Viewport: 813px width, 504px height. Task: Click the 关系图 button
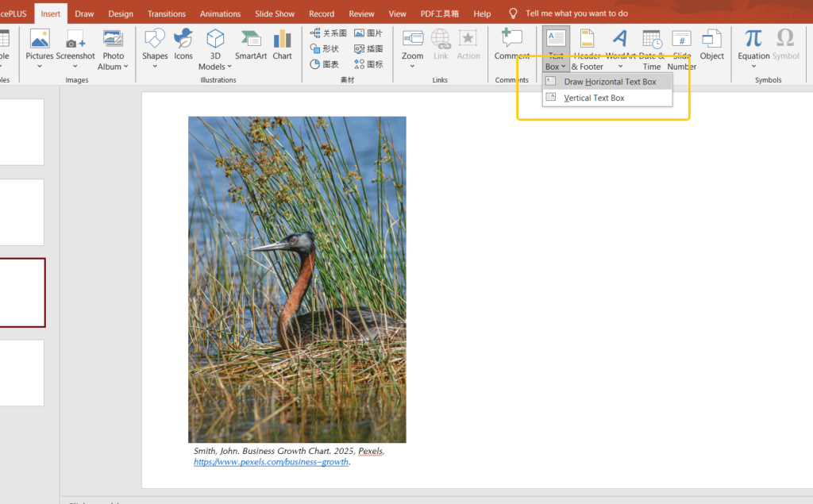[x=328, y=33]
